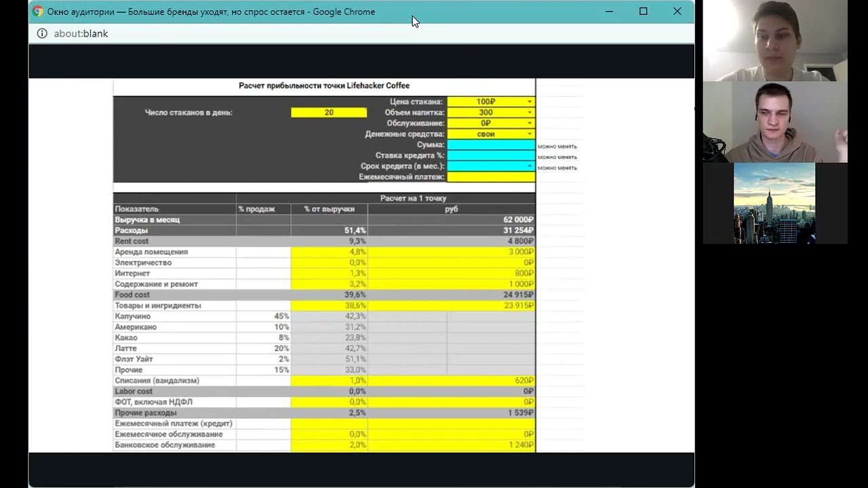Click the ФОТ, включая НДФЛ row label
Image resolution: width=868 pixels, height=488 pixels.
coord(153,402)
